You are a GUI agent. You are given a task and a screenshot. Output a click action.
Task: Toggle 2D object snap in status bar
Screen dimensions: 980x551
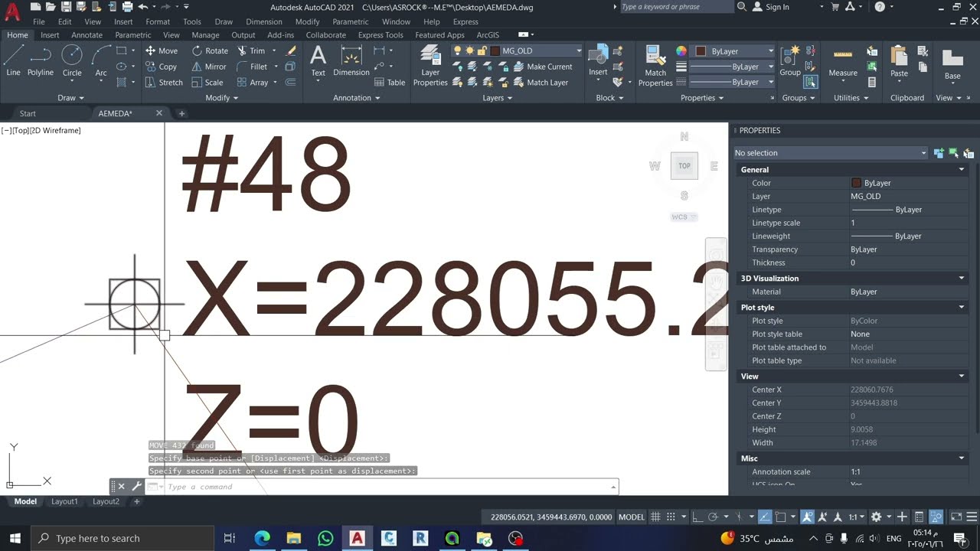(779, 517)
